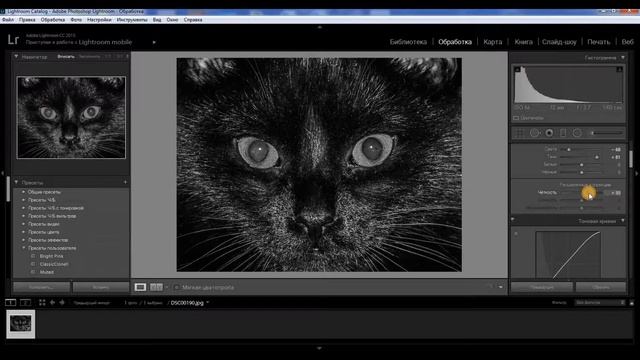The height and width of the screenshot is (360, 640).
Task: Open the DSC00190.jpg filename dropdown
Action: click(x=208, y=303)
